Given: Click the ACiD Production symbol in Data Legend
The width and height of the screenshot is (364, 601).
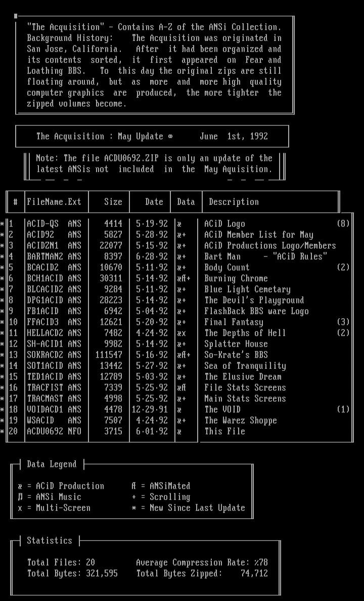Looking at the screenshot, I should [20, 486].
